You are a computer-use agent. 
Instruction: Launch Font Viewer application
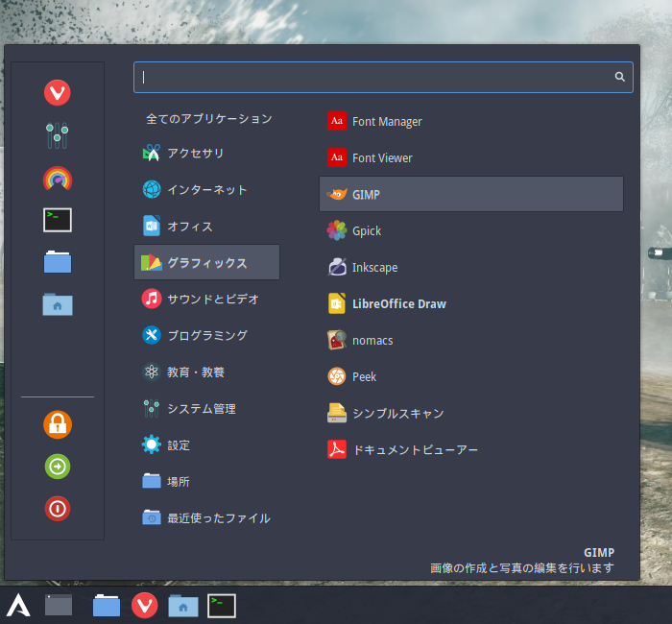point(471,157)
